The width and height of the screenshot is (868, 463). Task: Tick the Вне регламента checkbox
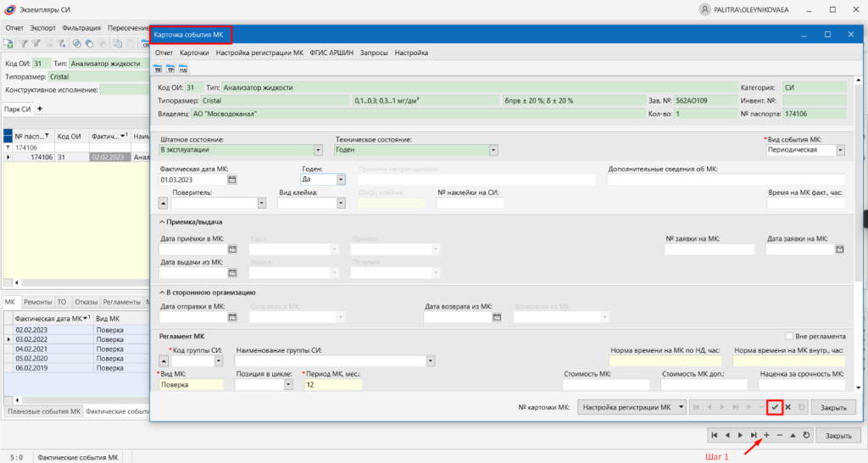coord(789,336)
